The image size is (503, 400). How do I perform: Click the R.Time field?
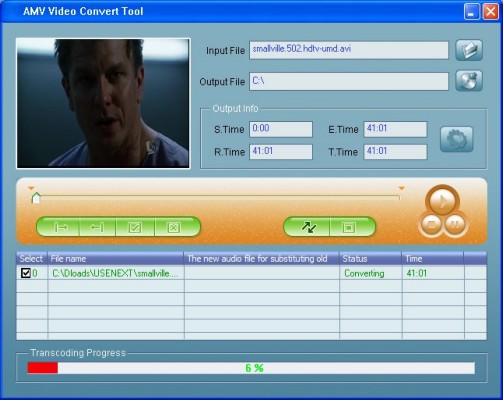281,152
